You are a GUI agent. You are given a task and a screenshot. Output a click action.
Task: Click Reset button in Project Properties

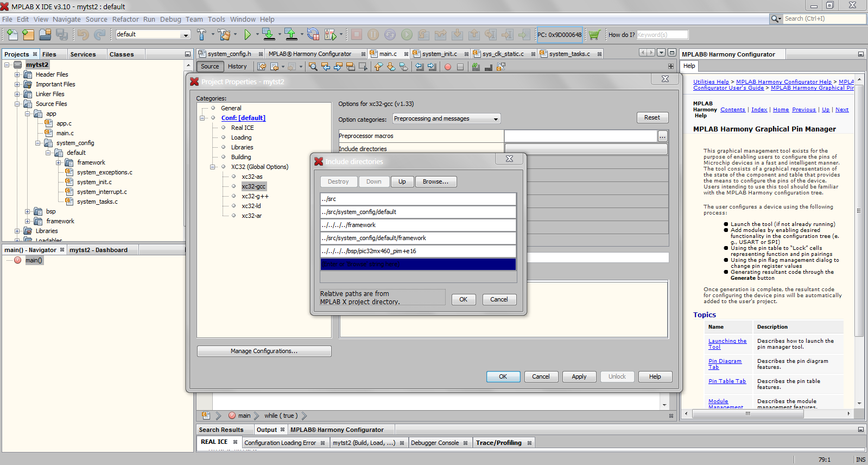click(x=652, y=117)
